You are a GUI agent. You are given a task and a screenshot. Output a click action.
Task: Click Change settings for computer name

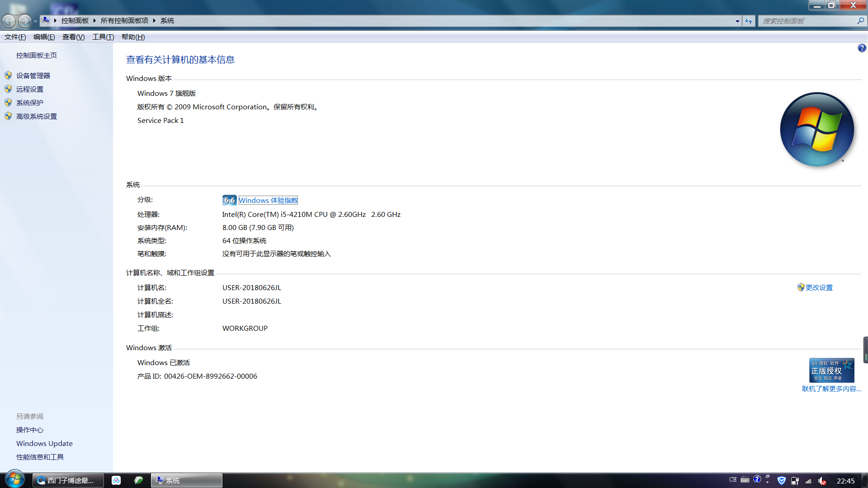click(819, 287)
